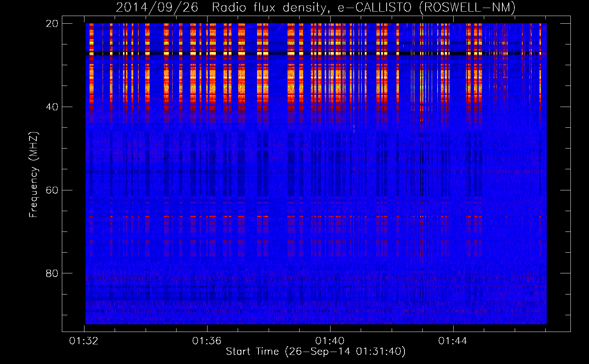The image size is (589, 364).
Task: Click the y-axis tick label 80
Action: pyautogui.click(x=52, y=273)
